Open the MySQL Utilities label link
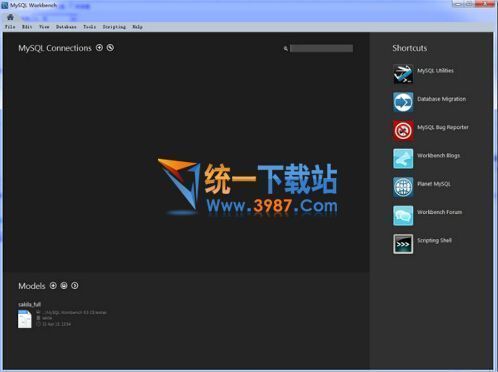498x372 pixels. point(435,71)
